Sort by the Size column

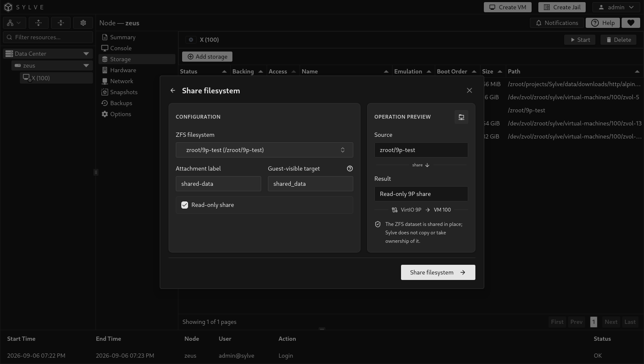coord(492,71)
